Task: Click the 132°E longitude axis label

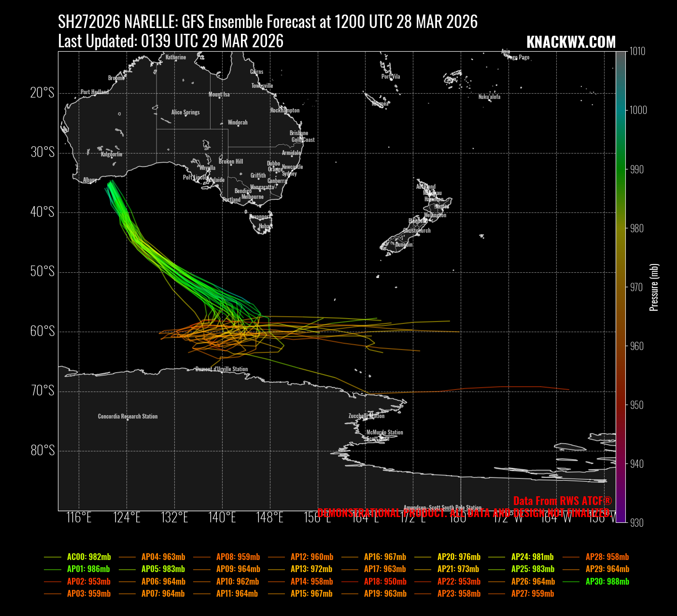Action: pos(175,518)
